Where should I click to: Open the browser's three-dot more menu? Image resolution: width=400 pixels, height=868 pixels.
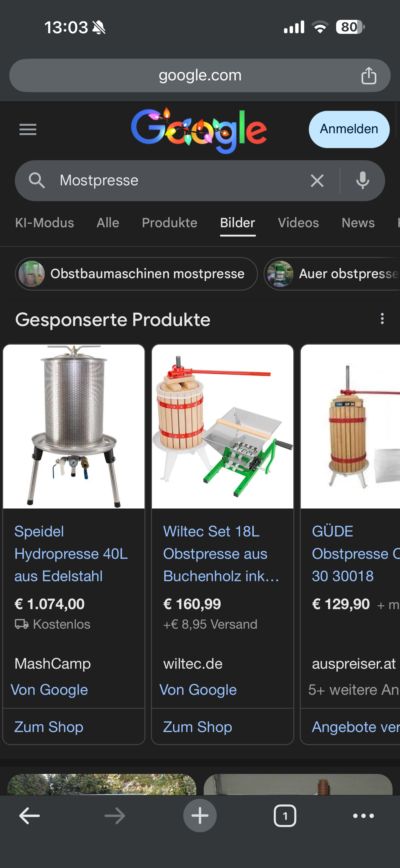(363, 816)
